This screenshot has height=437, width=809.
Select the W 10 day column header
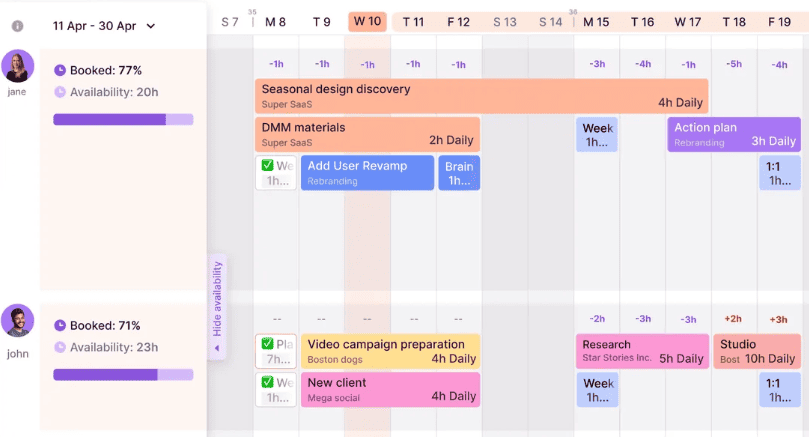[367, 22]
